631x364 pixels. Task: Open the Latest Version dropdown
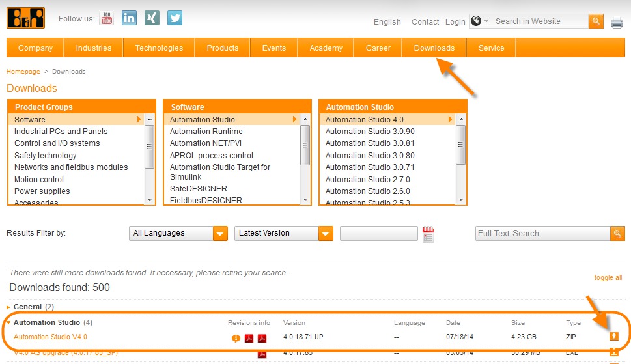tap(284, 233)
